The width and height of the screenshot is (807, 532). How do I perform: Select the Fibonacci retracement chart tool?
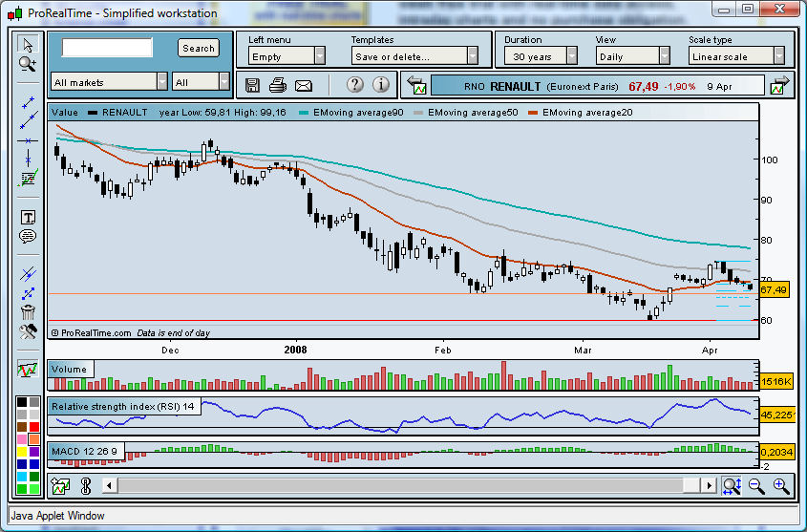pyautogui.click(x=28, y=179)
